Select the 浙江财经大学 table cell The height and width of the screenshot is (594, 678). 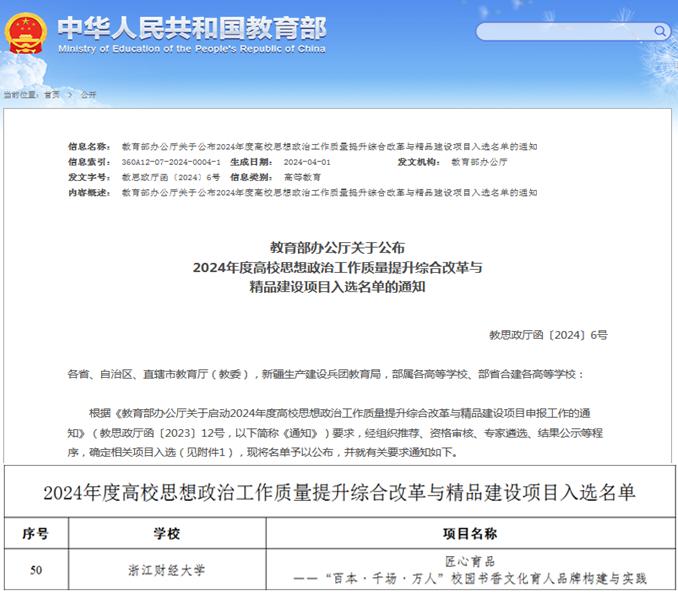166,570
